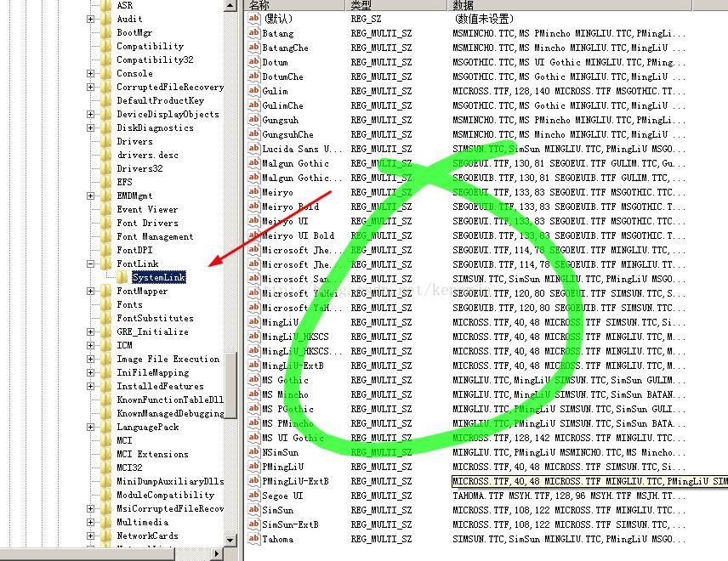
Task: Click the 数值未设置 data cell
Action: pos(483,19)
